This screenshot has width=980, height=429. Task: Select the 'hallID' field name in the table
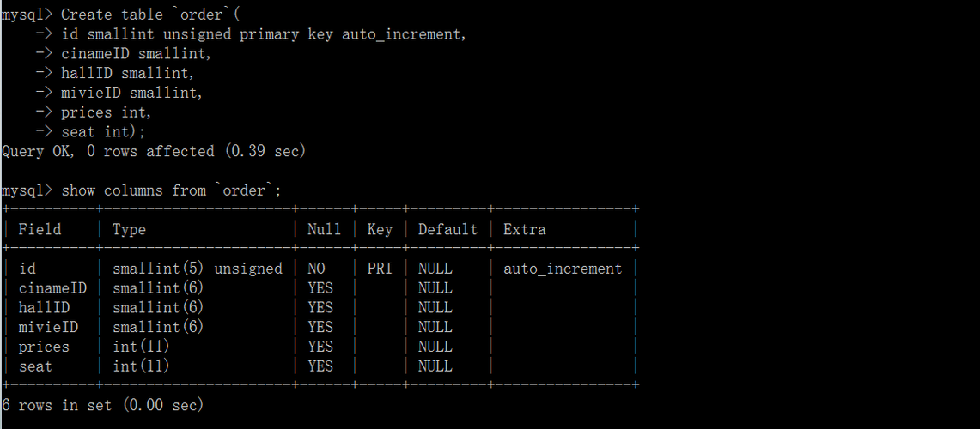click(x=44, y=307)
